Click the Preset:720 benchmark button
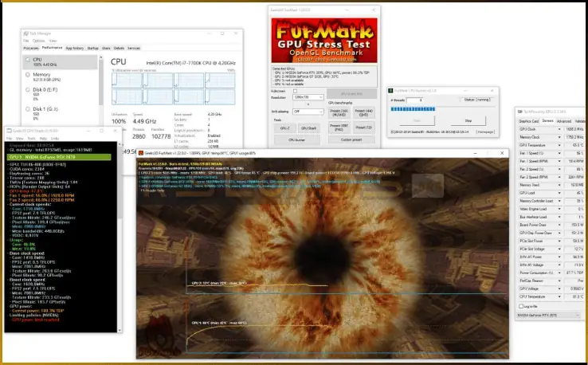This screenshot has height=365, width=588. coord(364,128)
